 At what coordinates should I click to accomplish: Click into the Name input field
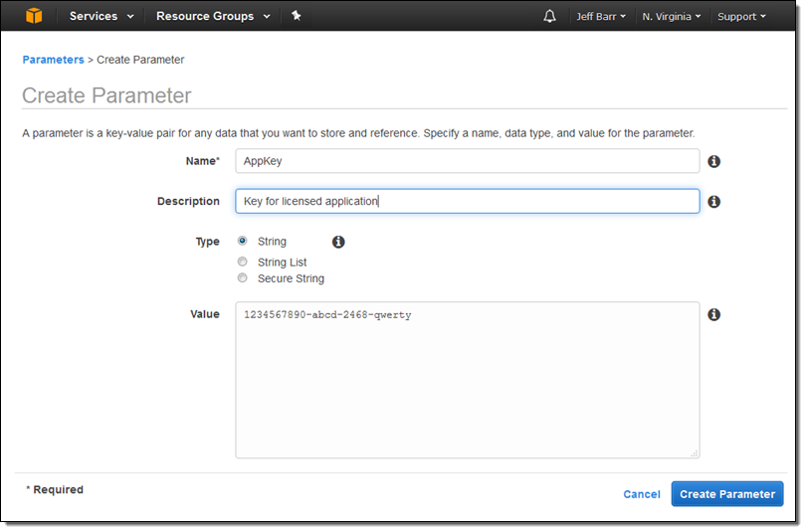pyautogui.click(x=467, y=161)
